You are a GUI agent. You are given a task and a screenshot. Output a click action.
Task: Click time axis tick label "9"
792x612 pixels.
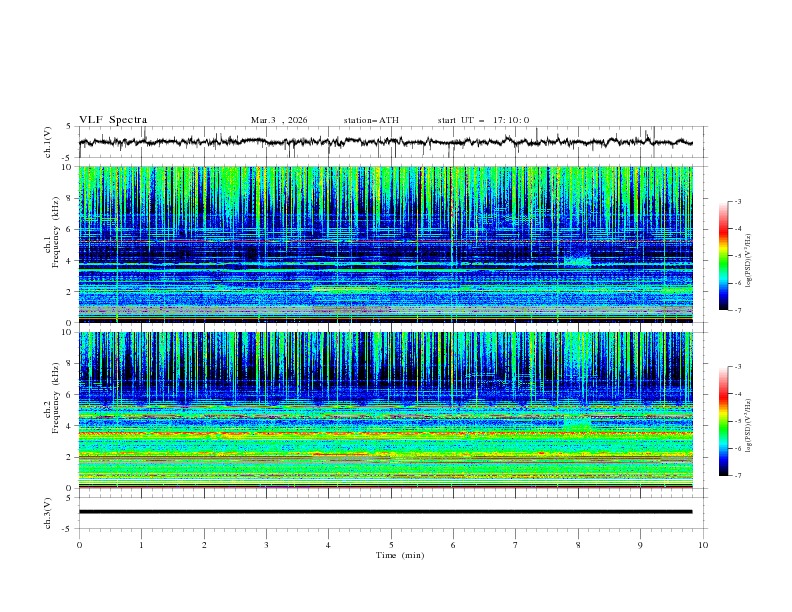click(640, 545)
